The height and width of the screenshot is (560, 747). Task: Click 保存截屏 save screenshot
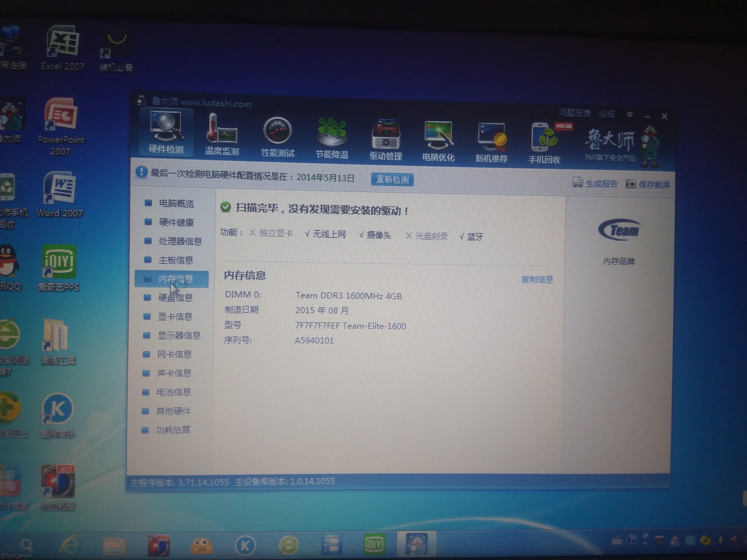tap(648, 184)
